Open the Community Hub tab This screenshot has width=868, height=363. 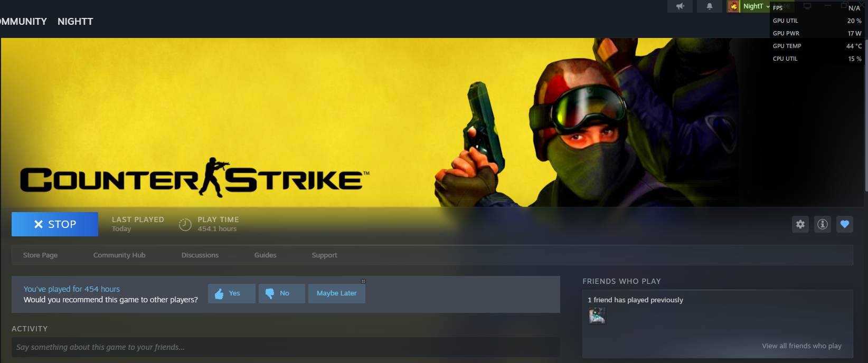coord(119,255)
